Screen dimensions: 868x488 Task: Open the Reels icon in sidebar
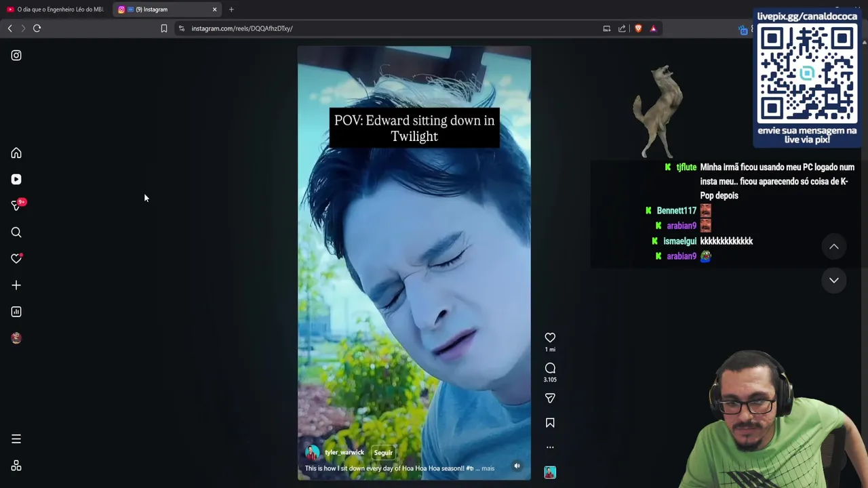(x=16, y=180)
